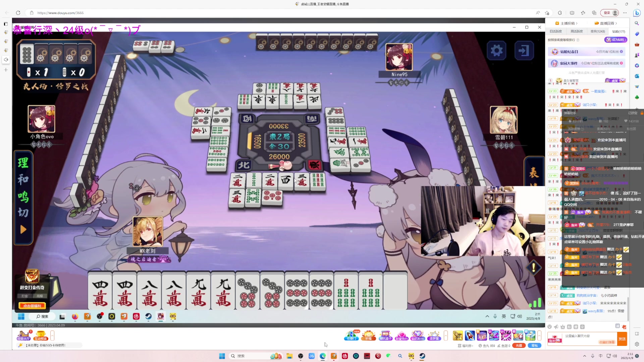Open 直播回看 replay link

[x=606, y=23]
